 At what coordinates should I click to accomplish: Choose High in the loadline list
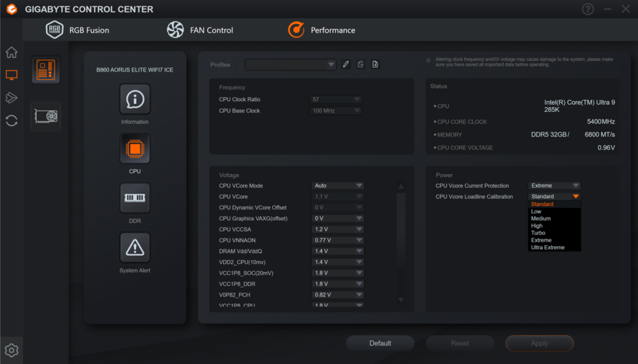[554, 226]
